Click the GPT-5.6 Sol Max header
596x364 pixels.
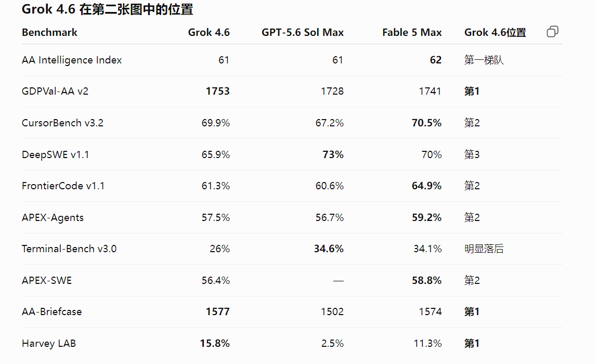pos(303,33)
